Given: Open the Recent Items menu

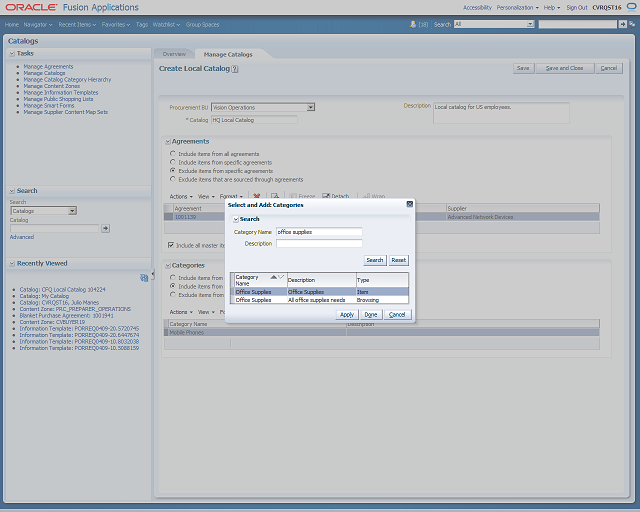Looking at the screenshot, I should click(77, 24).
